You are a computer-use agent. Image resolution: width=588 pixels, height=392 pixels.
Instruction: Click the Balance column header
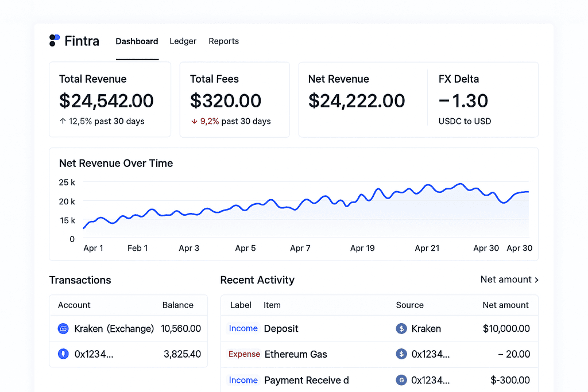[x=178, y=305]
